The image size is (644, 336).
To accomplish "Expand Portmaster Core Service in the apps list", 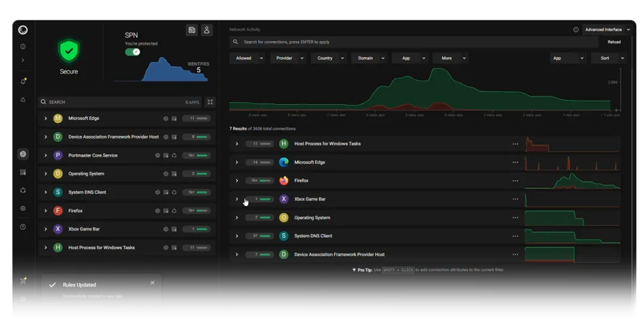I will click(x=45, y=155).
